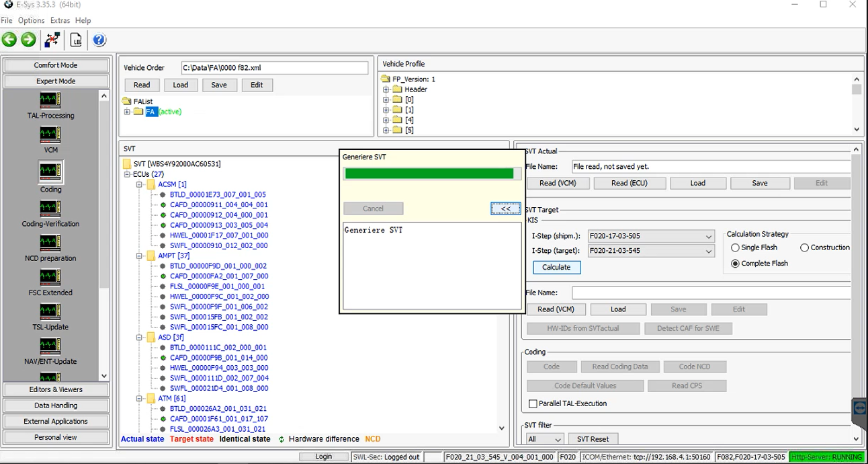Select the Coding module icon
The image size is (868, 464).
[x=50, y=172]
